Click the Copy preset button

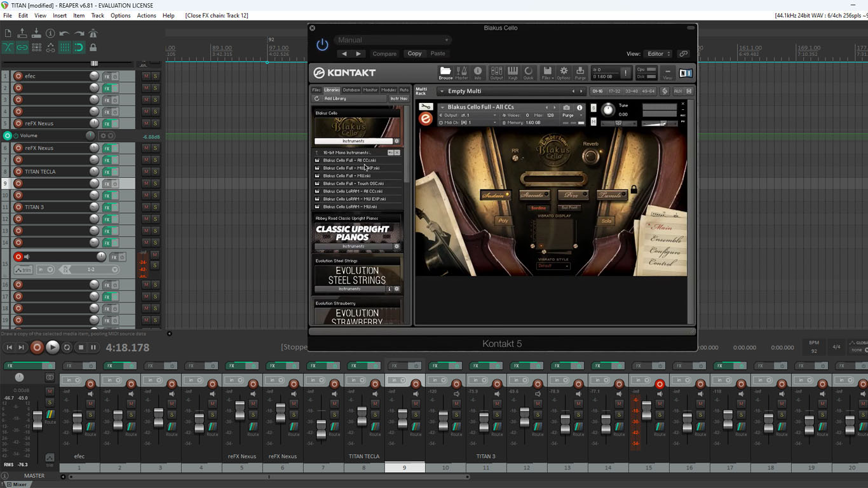click(414, 54)
